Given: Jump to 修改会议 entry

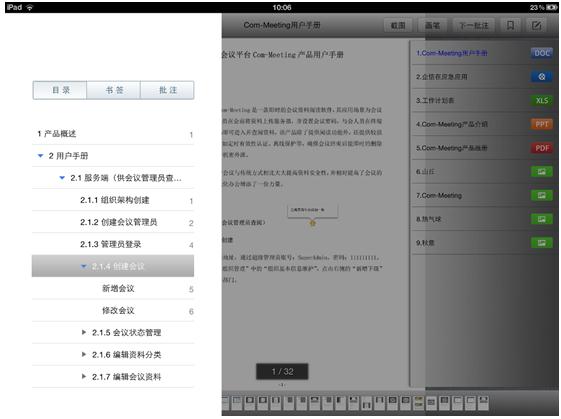Looking at the screenshot, I should (x=113, y=311).
